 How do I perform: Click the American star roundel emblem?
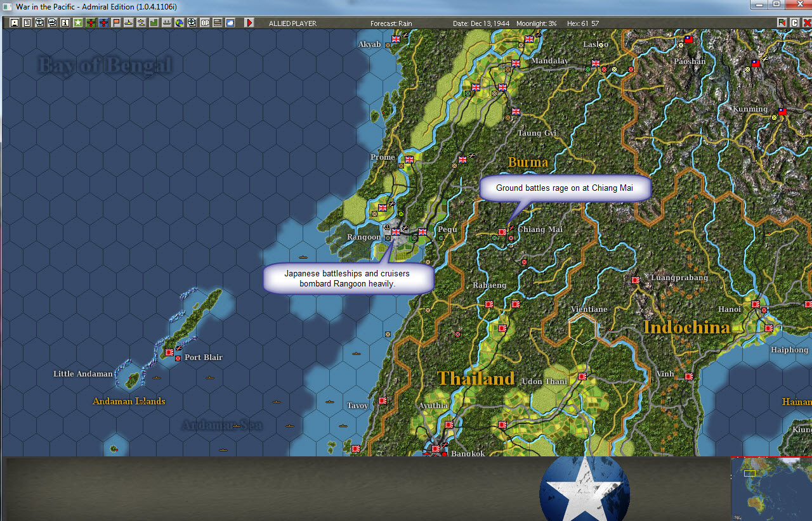coord(584,489)
